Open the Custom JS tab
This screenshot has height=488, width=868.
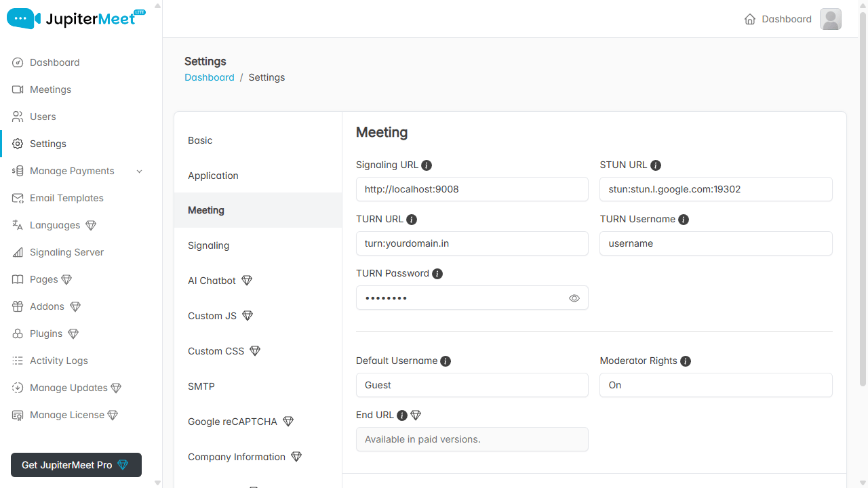(x=258, y=316)
